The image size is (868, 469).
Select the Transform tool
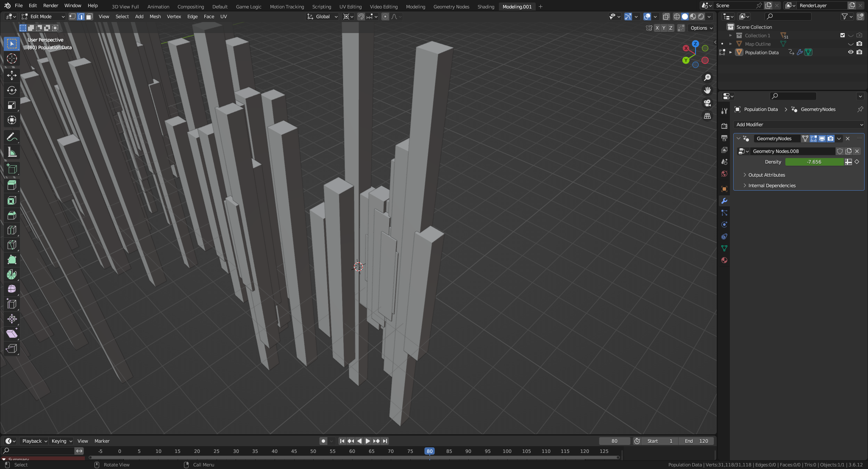(x=12, y=120)
